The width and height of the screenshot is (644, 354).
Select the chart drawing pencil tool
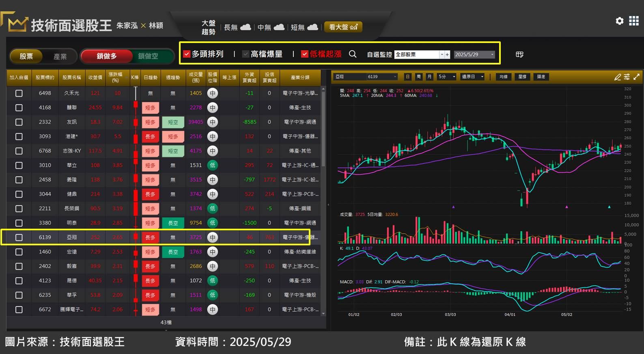point(618,77)
